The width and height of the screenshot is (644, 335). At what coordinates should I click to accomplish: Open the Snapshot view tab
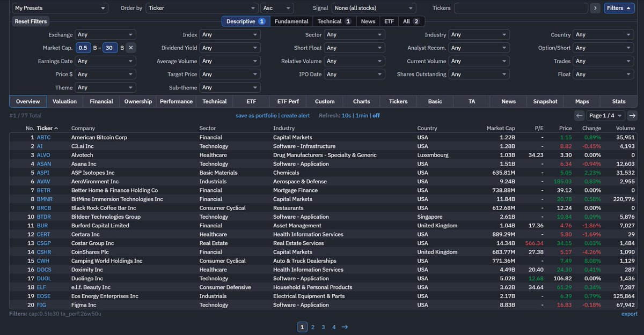pyautogui.click(x=545, y=101)
